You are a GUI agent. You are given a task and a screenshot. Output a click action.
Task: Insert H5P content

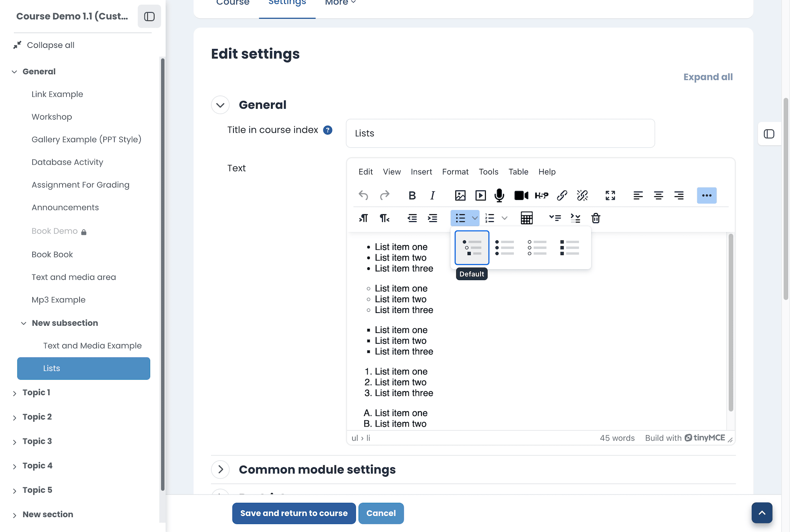[x=542, y=195]
